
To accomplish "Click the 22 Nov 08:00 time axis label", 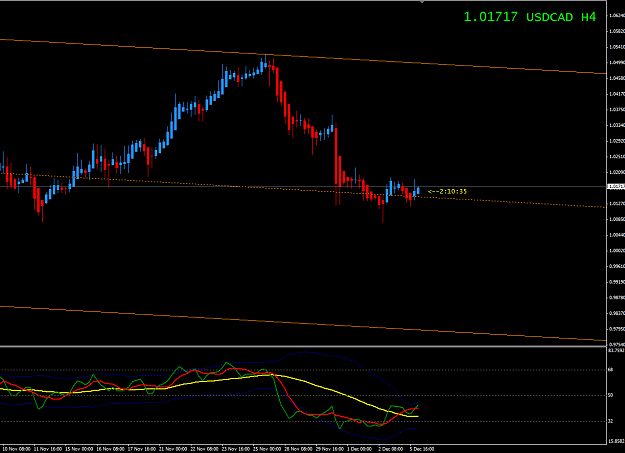I will point(204,449).
